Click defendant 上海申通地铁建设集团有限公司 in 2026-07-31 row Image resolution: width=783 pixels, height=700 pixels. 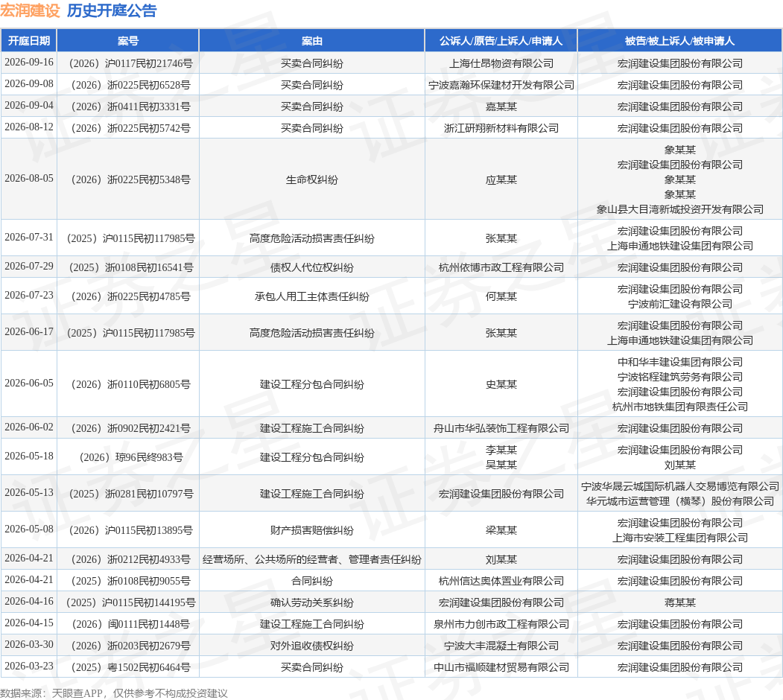[679, 246]
